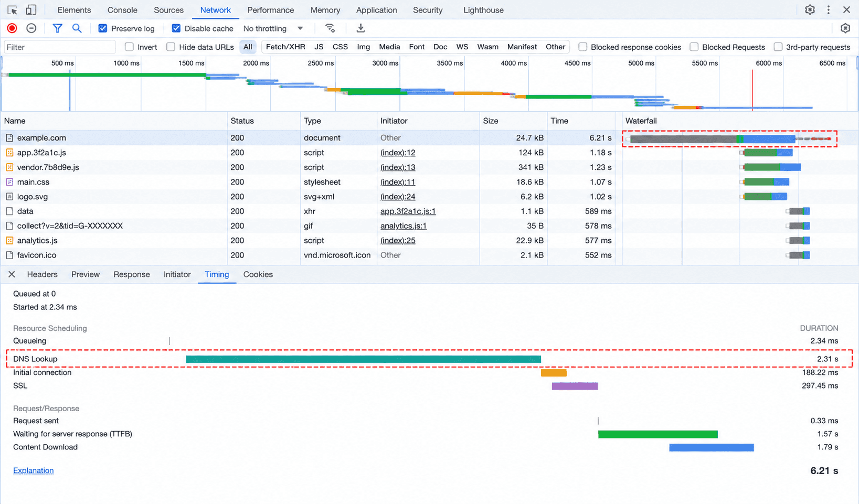Enable the Invert filter checkbox

click(x=129, y=47)
